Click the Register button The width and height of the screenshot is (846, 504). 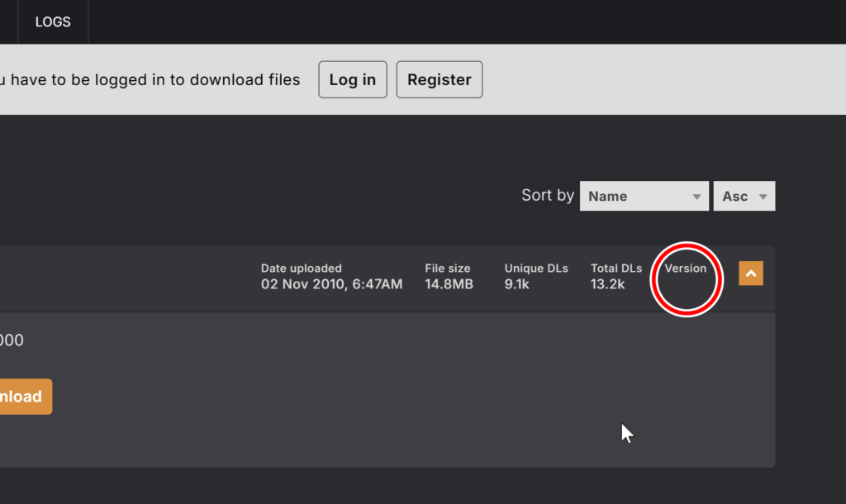[x=439, y=80]
